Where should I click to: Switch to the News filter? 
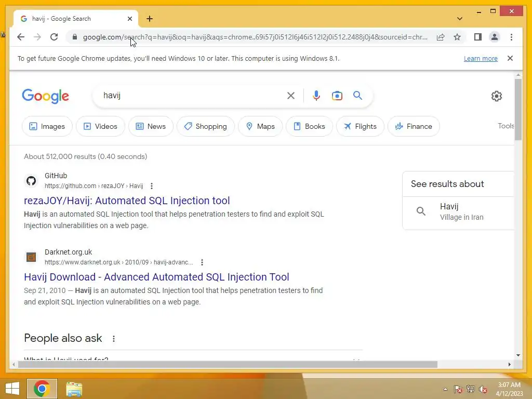click(151, 126)
